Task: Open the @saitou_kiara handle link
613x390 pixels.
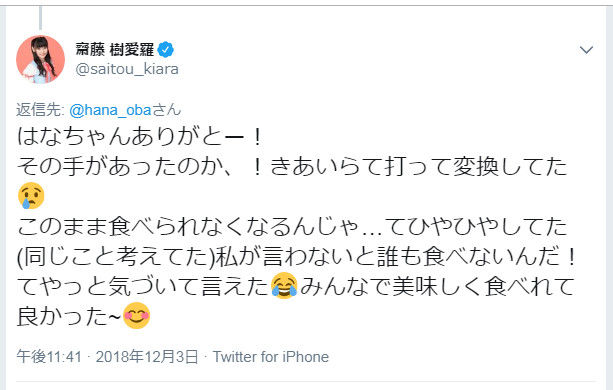Action: [127, 69]
